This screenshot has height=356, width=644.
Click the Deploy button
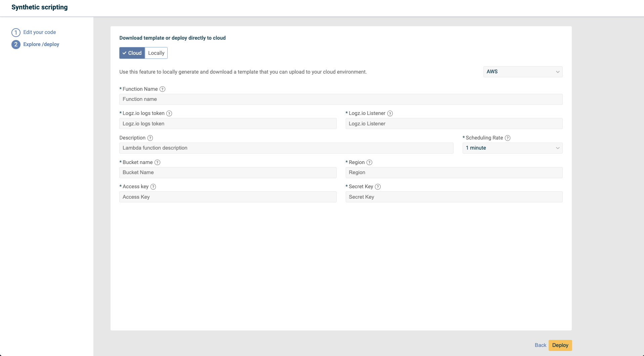[560, 345]
